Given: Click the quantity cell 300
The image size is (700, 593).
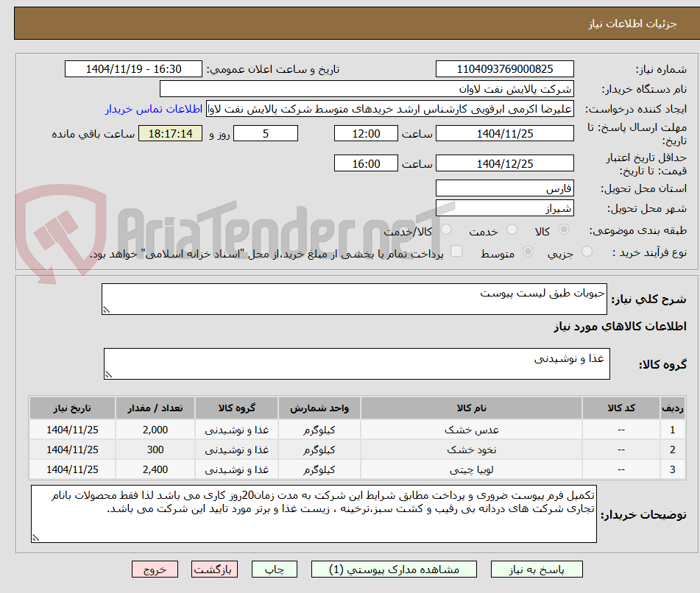Looking at the screenshot, I should tap(155, 450).
